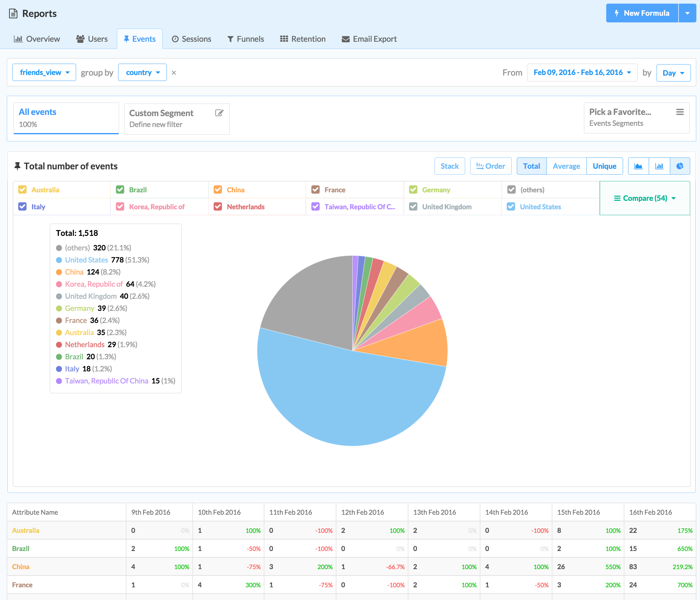Viewport: 700px width, 600px height.
Task: Switch to the Funnels tab
Action: (246, 39)
